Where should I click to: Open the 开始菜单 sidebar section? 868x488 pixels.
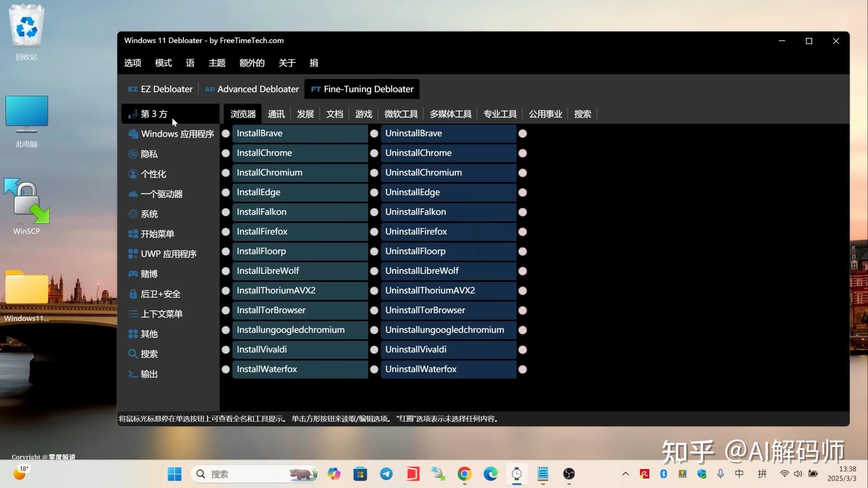157,234
